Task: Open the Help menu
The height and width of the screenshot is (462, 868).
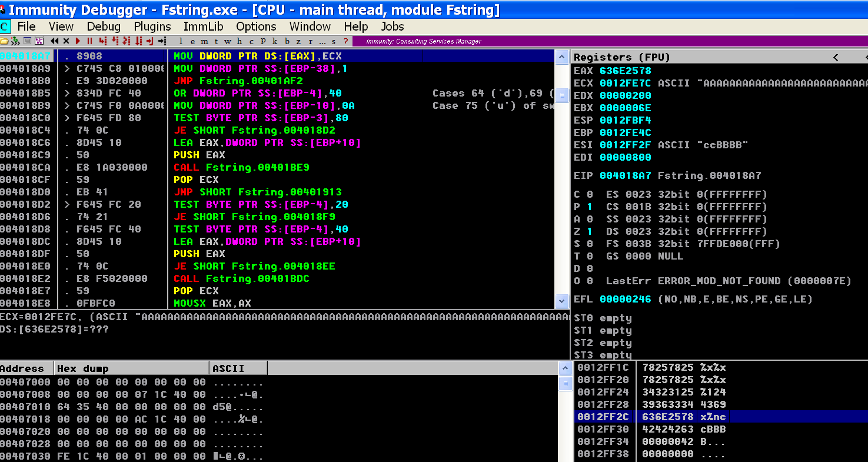Action: click(356, 26)
